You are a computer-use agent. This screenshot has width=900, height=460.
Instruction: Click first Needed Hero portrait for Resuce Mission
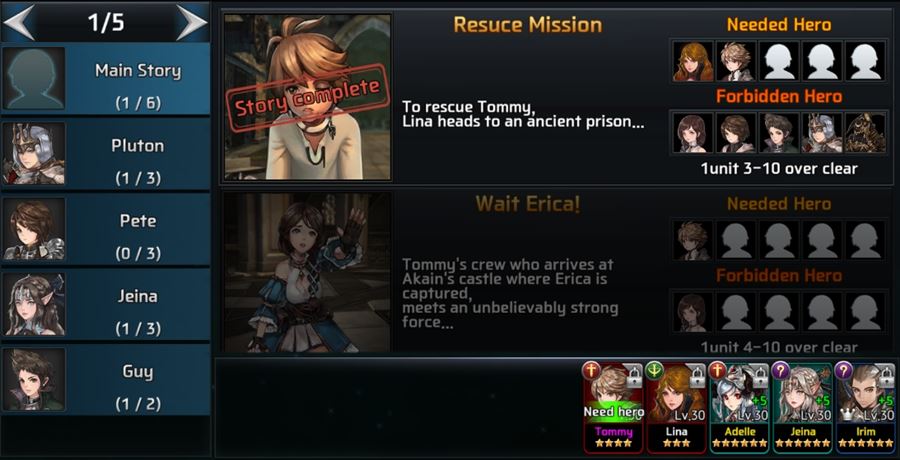click(693, 61)
